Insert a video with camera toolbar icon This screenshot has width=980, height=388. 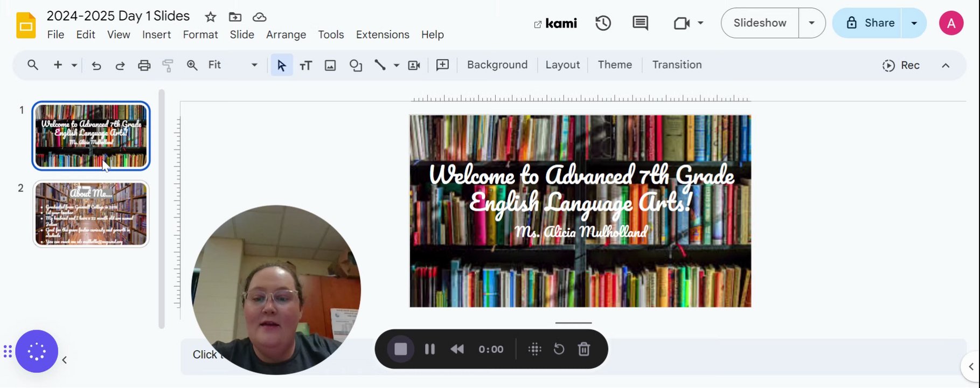pyautogui.click(x=414, y=66)
